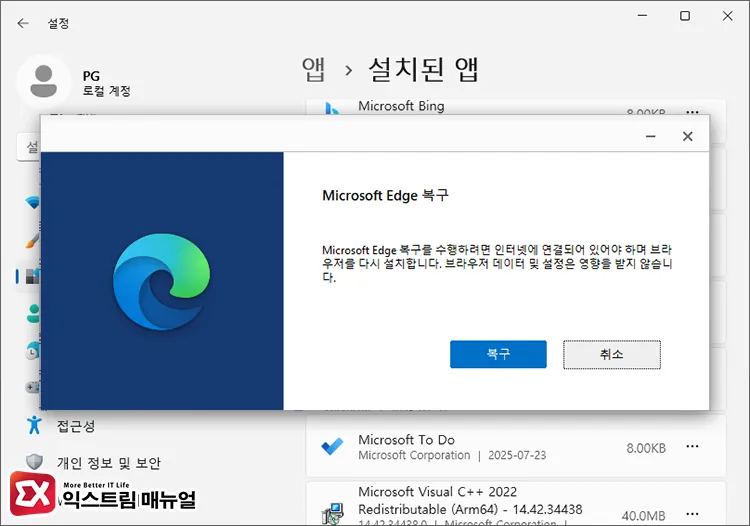The image size is (750, 526).
Task: Click the 설치된 앱 page title
Action: point(423,70)
